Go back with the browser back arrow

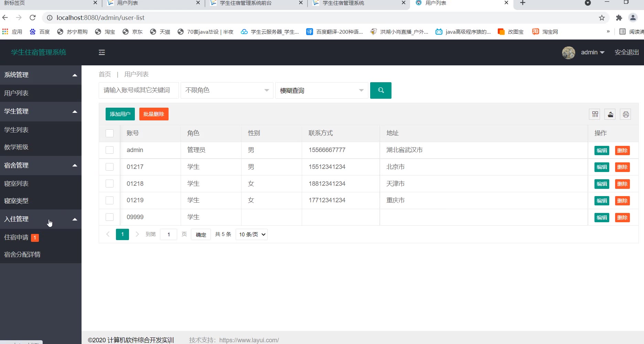[x=5, y=18]
